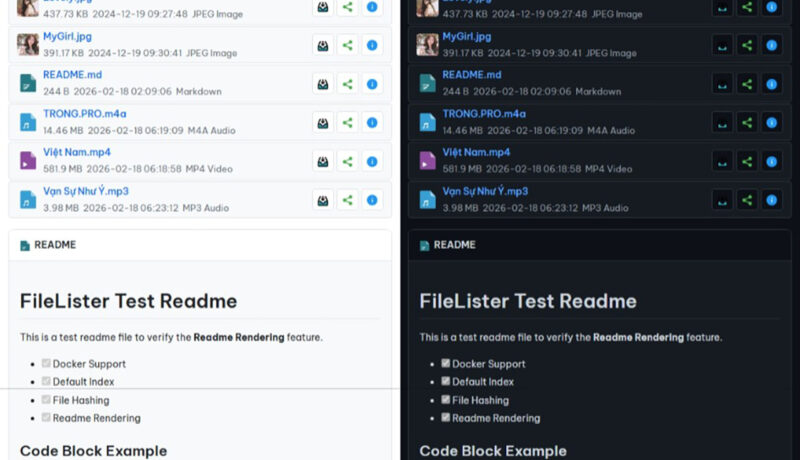
Task: Toggle File Hashing checkbox in dark panel
Action: pos(445,399)
